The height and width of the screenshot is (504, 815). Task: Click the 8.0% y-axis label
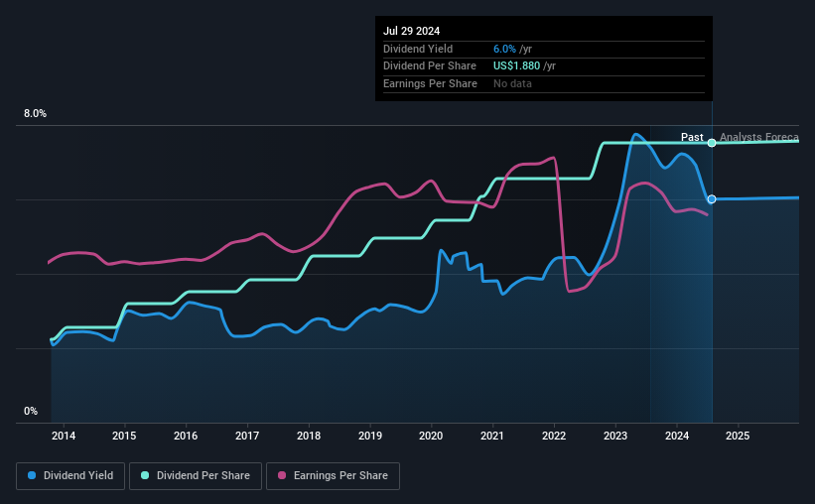35,114
